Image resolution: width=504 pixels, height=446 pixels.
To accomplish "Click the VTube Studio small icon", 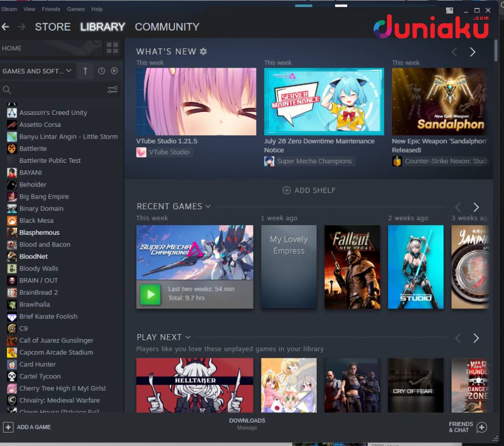I will (x=141, y=152).
